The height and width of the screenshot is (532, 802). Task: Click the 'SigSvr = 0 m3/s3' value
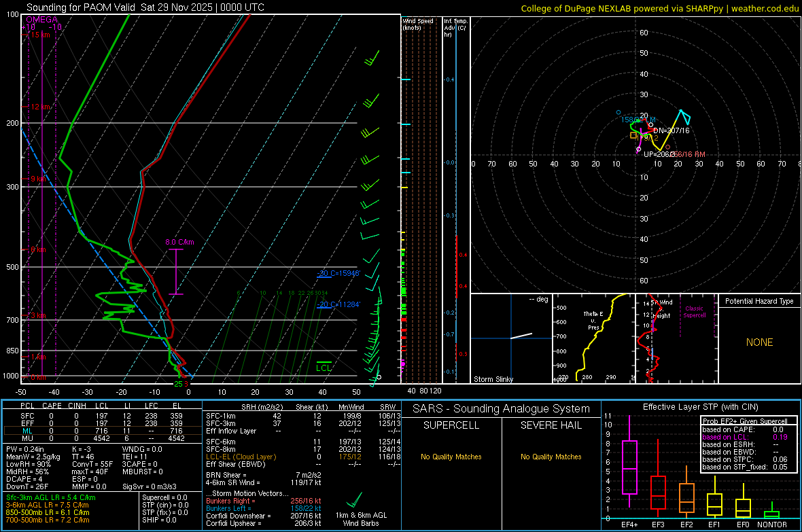click(150, 486)
